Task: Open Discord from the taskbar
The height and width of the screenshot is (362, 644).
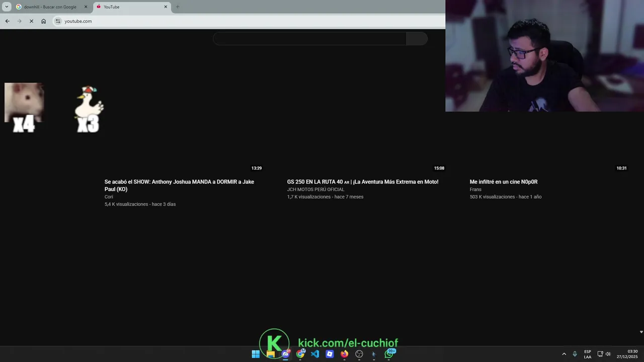Action: [285, 354]
